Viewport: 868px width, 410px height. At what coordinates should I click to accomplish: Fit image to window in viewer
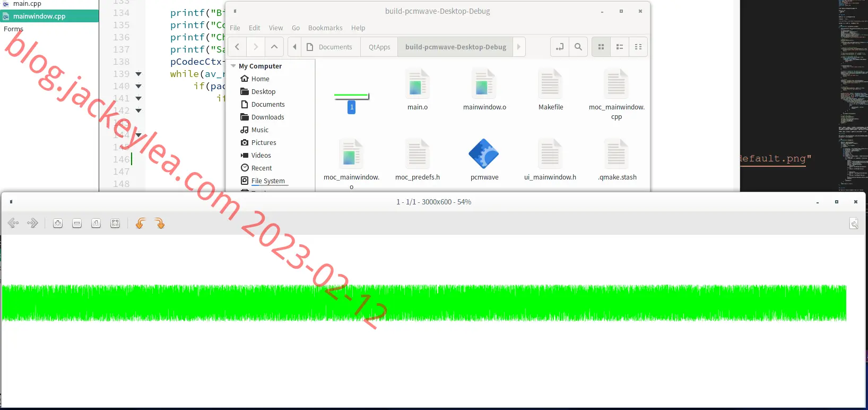point(115,224)
